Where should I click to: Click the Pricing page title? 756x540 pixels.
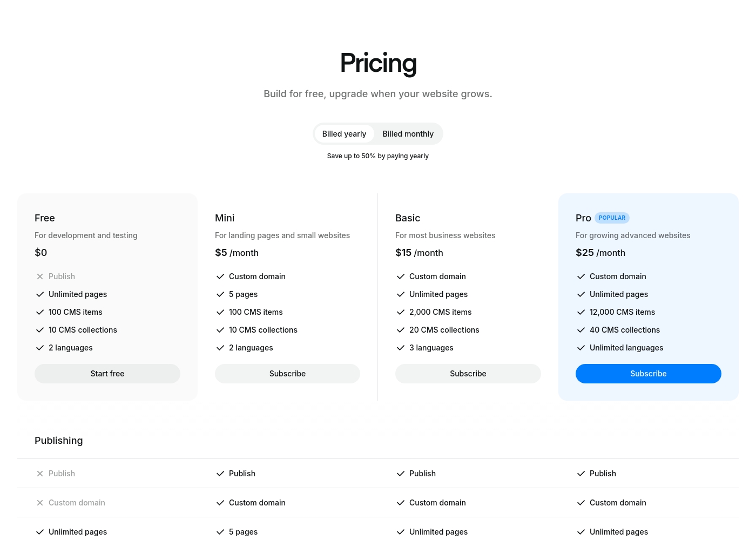pyautogui.click(x=378, y=64)
